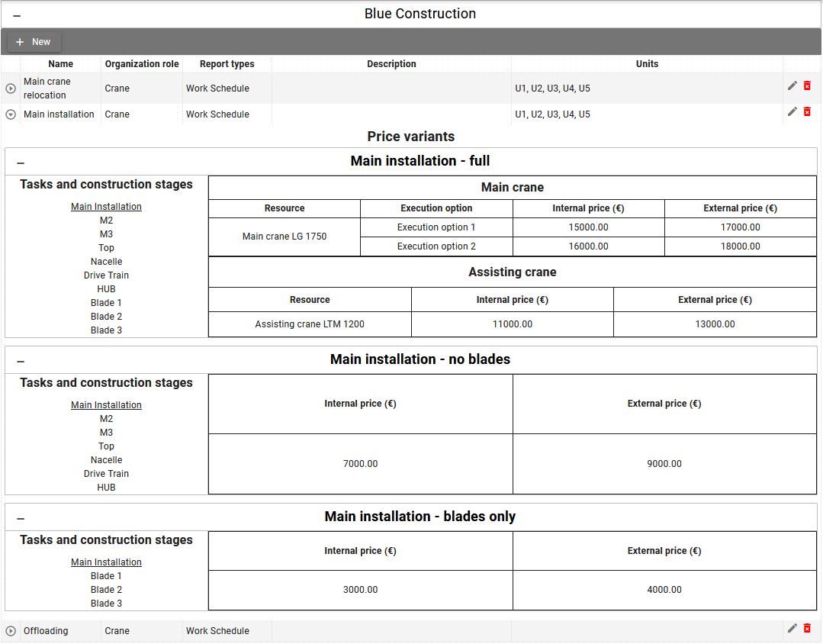
Task: Click the Name column header
Action: (61, 64)
